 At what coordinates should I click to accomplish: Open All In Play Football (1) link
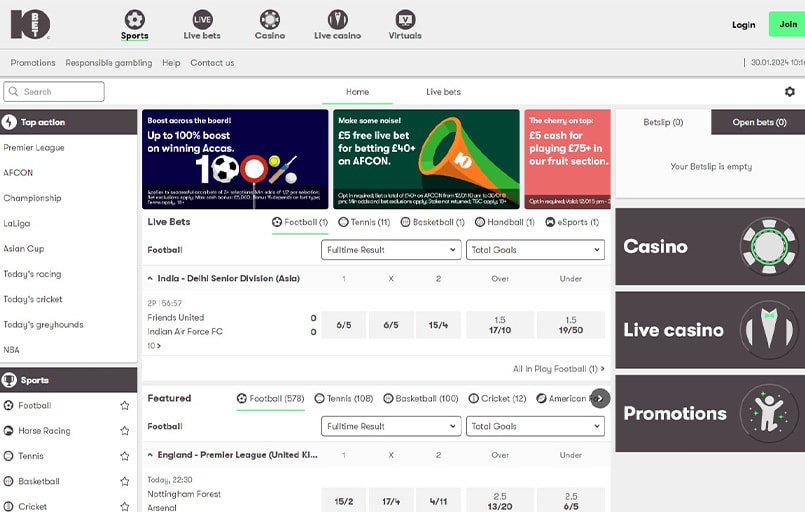pyautogui.click(x=559, y=369)
